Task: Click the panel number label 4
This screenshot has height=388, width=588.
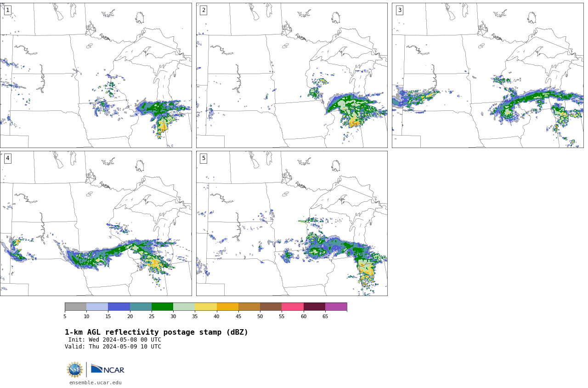Action: pyautogui.click(x=7, y=158)
